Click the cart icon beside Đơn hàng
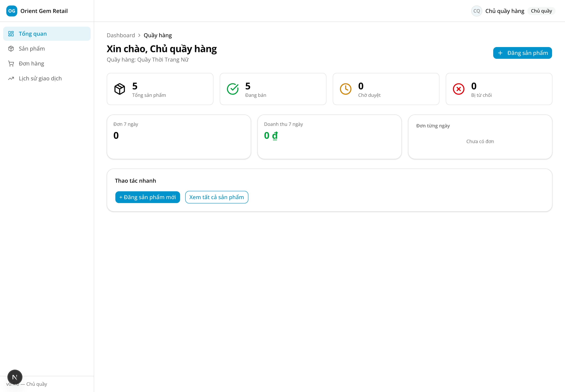This screenshot has width=565, height=392. click(x=11, y=64)
